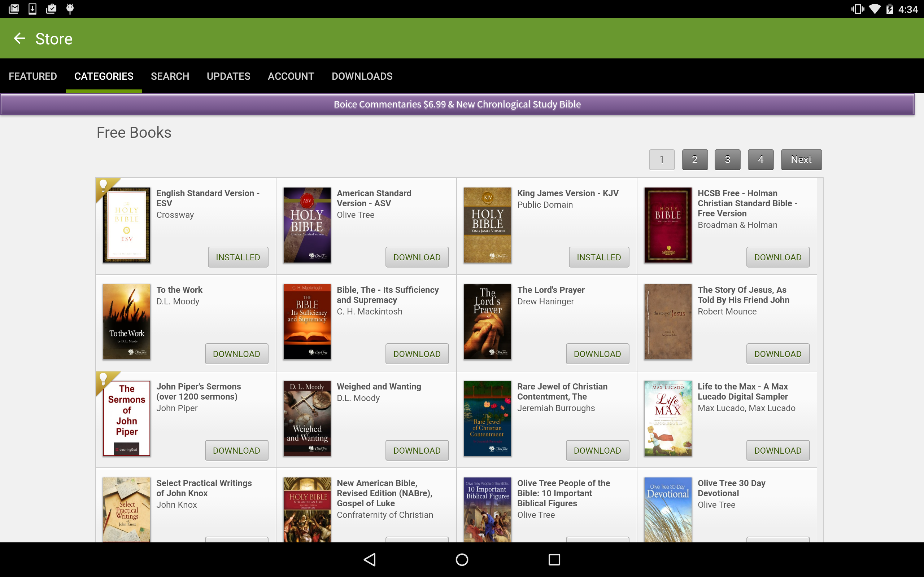Go to page 4 of Free Books
The width and height of the screenshot is (924, 577).
coord(760,159)
